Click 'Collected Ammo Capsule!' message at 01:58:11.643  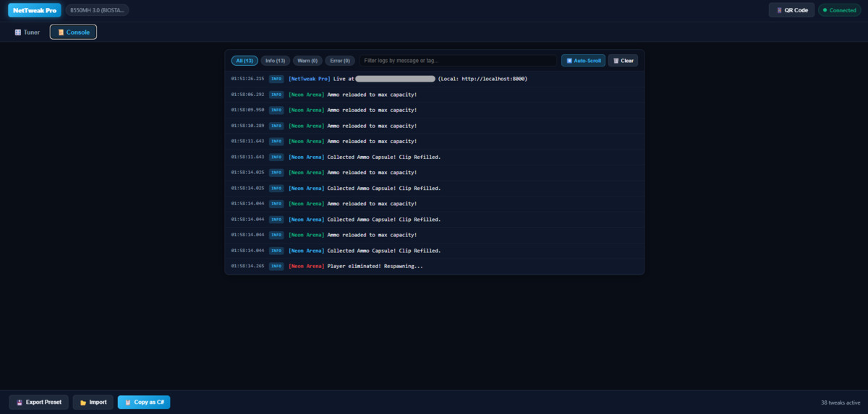pos(384,157)
